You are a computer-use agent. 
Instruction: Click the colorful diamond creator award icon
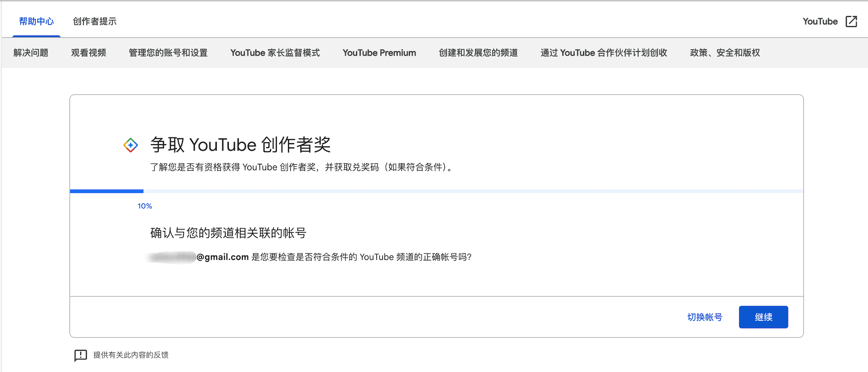click(131, 145)
